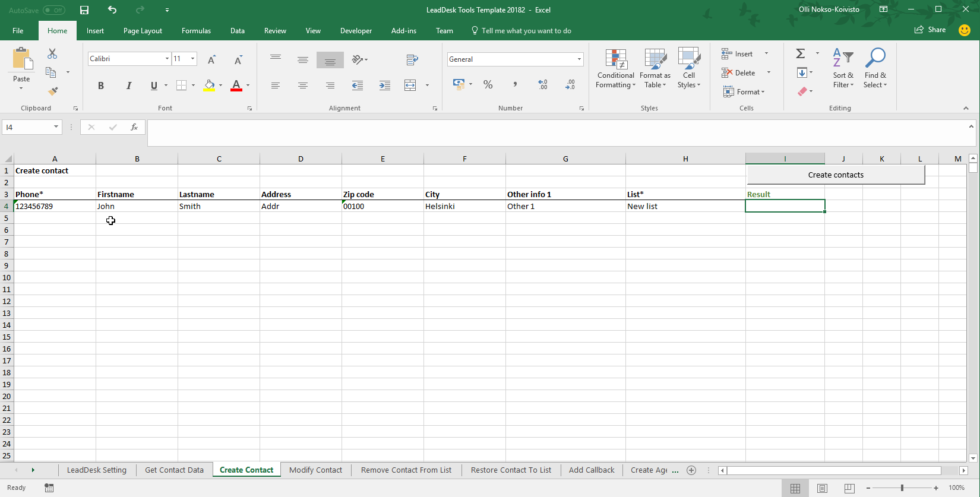
Task: Open Find & Select magnifier
Action: click(x=875, y=68)
